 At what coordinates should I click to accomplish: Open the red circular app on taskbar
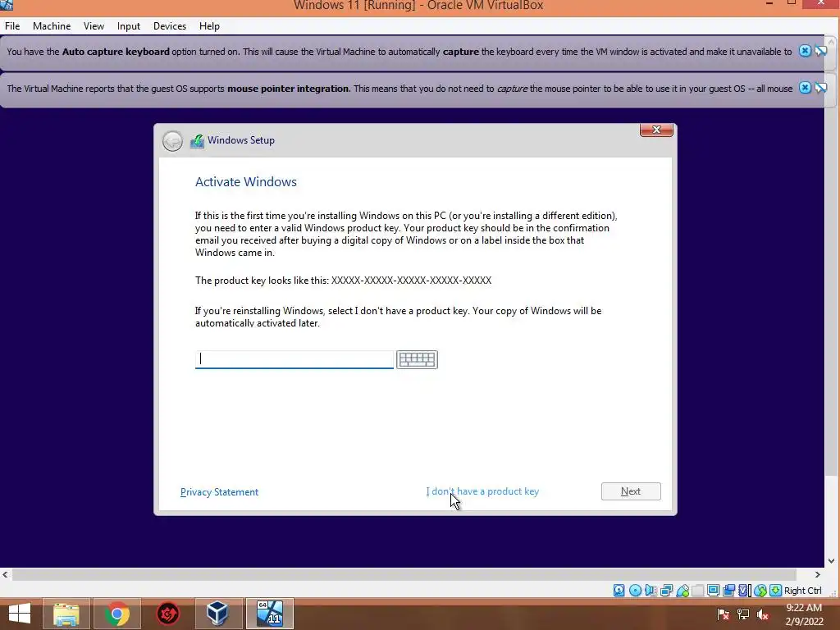167,614
